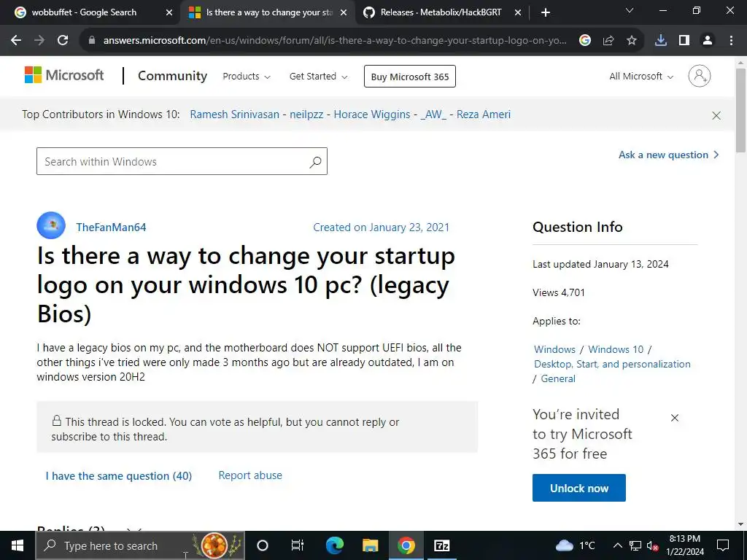Reload the page with the refresh icon

[x=63, y=41]
